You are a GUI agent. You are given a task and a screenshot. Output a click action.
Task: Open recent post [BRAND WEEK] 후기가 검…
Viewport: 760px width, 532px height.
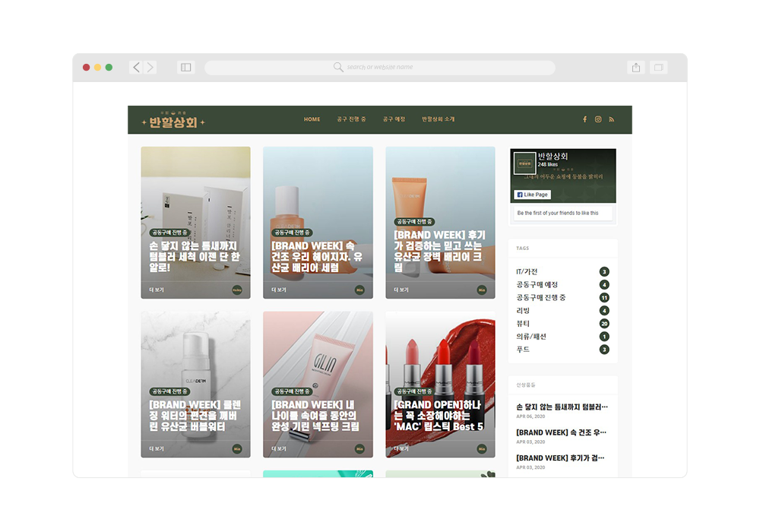[x=560, y=458]
